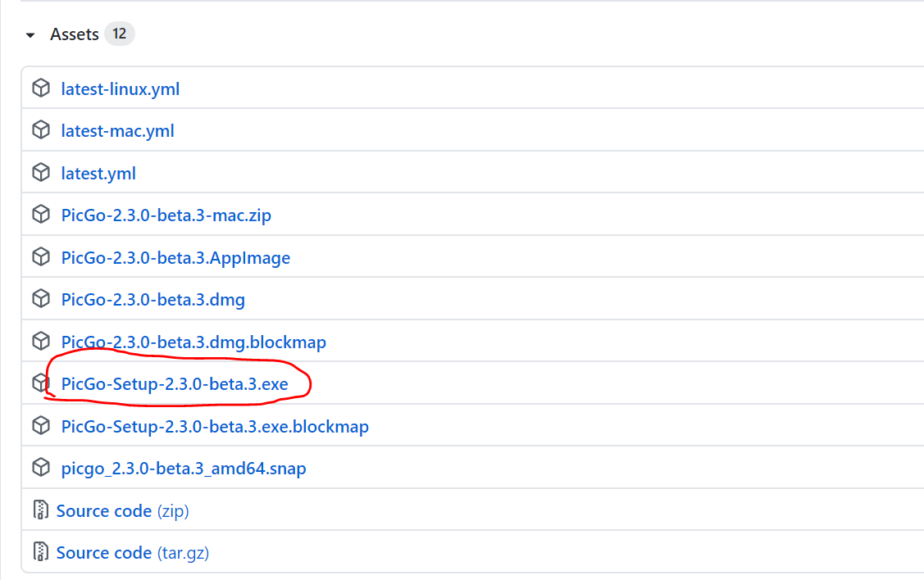Download Source code (tar.gz)
Image resolution: width=924 pixels, height=580 pixels.
point(133,552)
